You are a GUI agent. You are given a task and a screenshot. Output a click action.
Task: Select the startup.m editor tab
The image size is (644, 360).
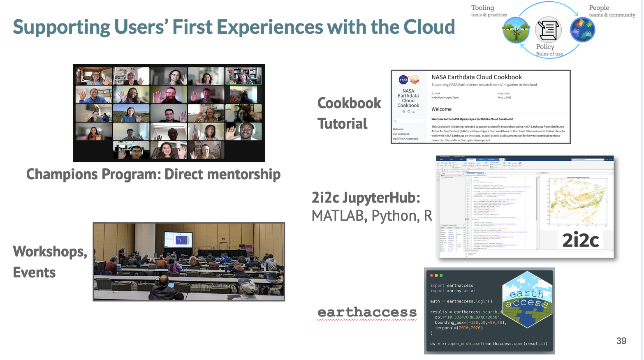(x=480, y=173)
